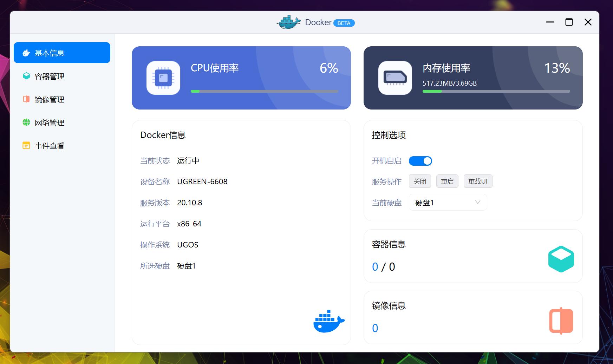Screen dimensions: 613x364
Task: Click the CPU usage progress bar
Action: [264, 91]
